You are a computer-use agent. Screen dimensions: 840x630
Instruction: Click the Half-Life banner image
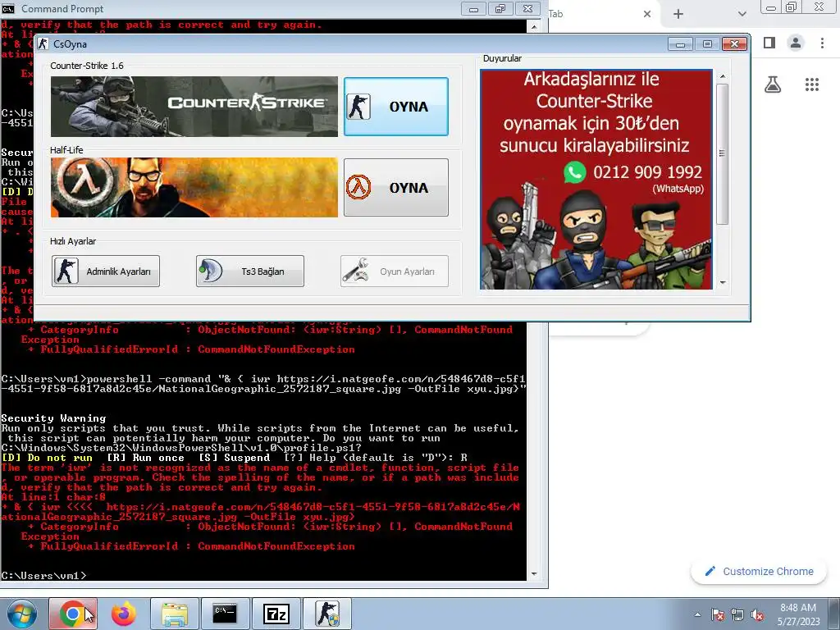click(194, 188)
